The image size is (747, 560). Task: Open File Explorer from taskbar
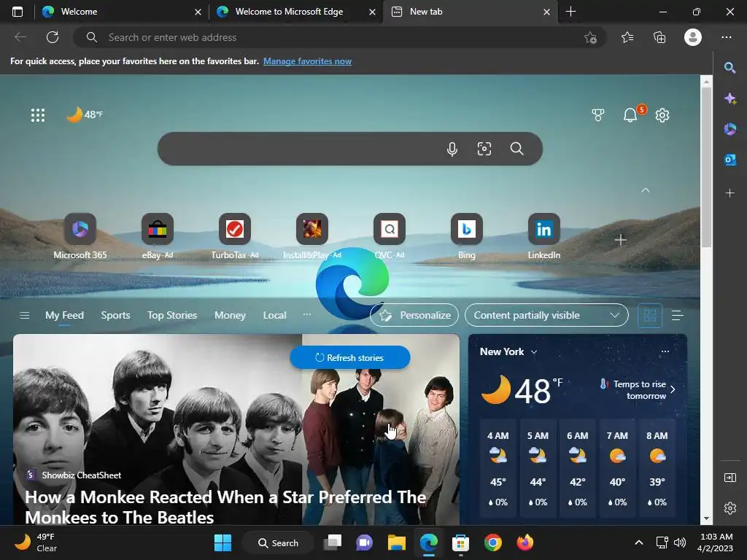pos(396,542)
